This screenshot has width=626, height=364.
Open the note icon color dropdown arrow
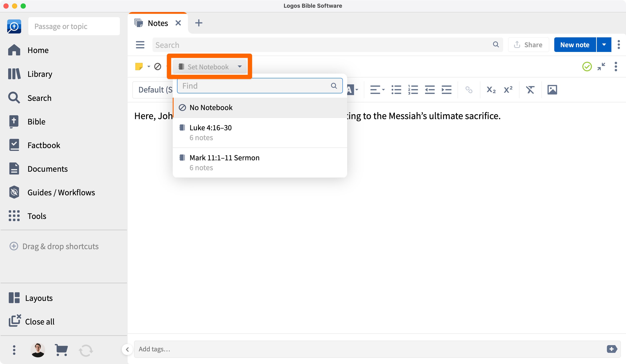[148, 66]
